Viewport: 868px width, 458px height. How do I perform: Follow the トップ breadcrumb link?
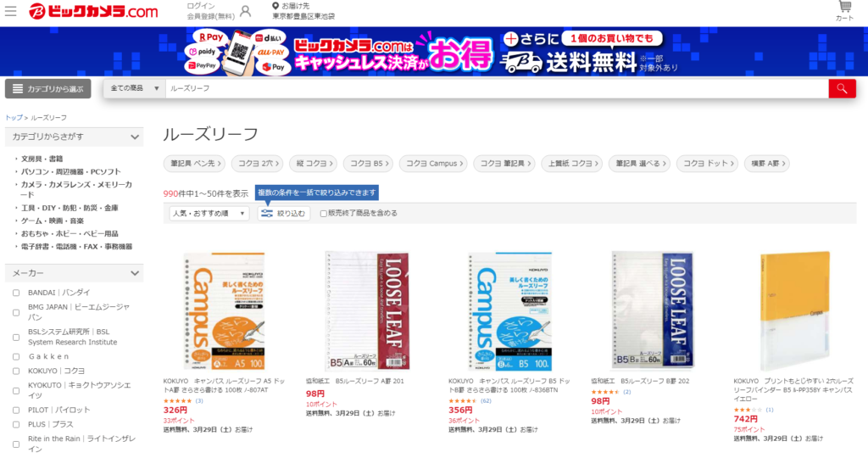tap(14, 117)
